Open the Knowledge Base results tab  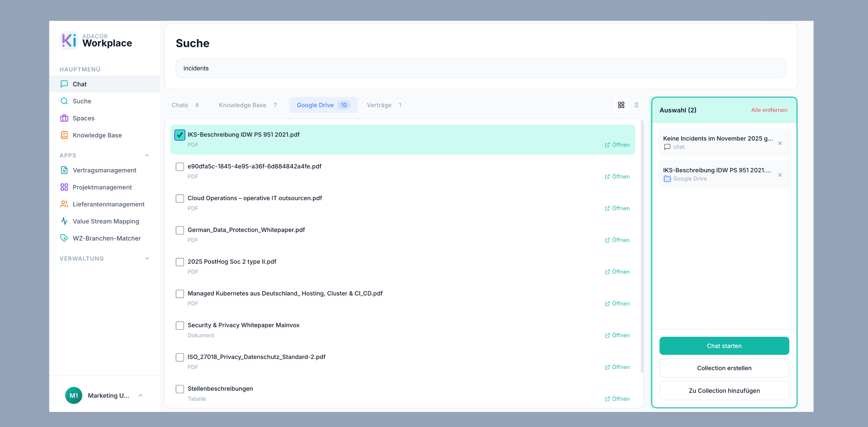(x=248, y=105)
